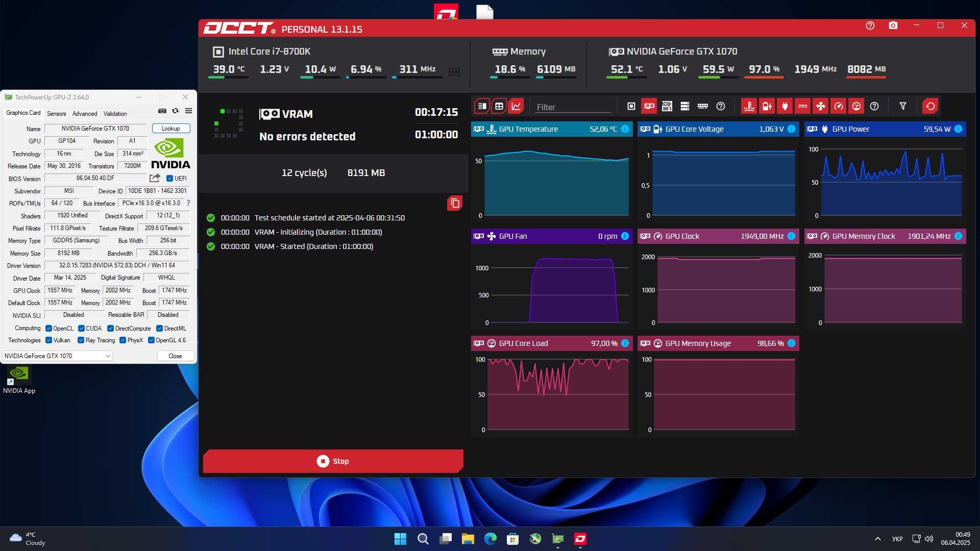Screen dimensions: 980x551
Task: Toggle the storage sensor filter icon
Action: (685, 106)
